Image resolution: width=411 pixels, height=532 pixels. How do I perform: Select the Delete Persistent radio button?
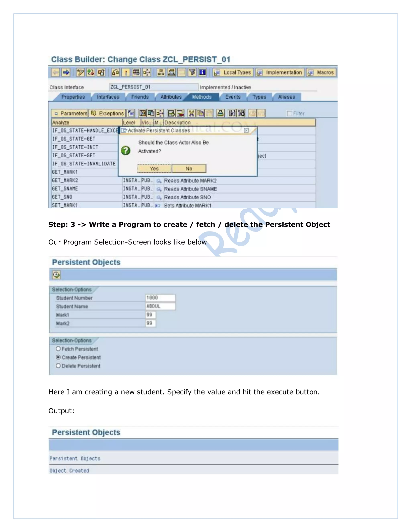click(58, 366)
